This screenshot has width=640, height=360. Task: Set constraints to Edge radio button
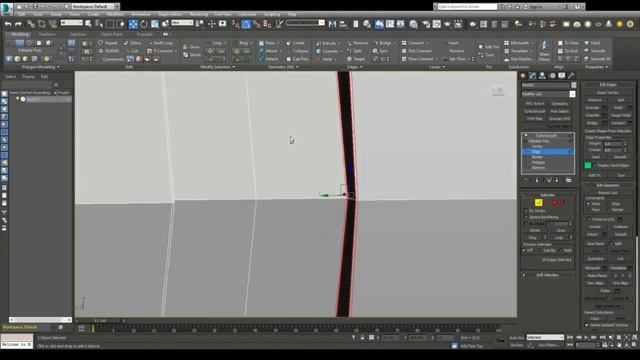[x=609, y=203]
